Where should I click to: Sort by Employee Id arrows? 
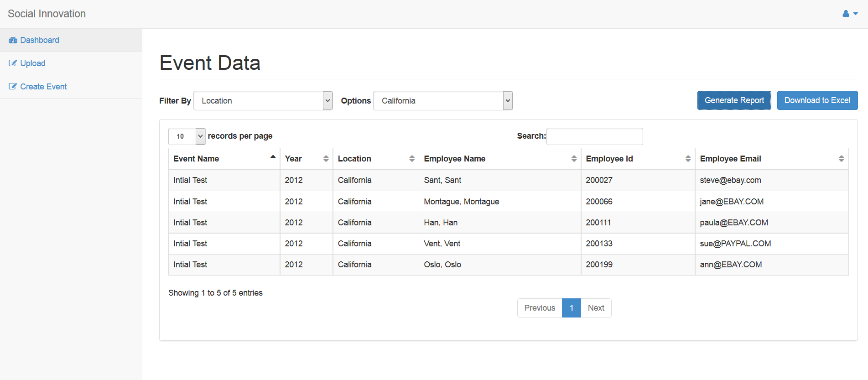point(688,159)
